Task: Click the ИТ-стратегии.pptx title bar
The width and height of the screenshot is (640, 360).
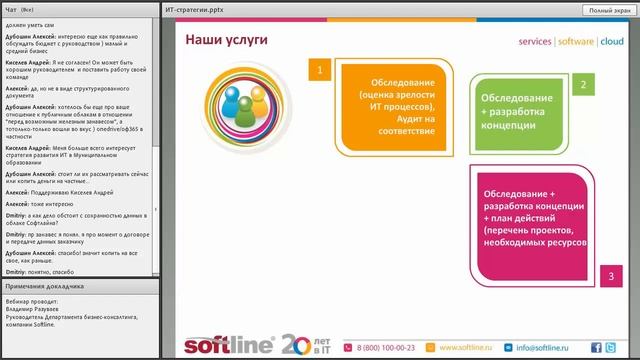Action: click(194, 10)
